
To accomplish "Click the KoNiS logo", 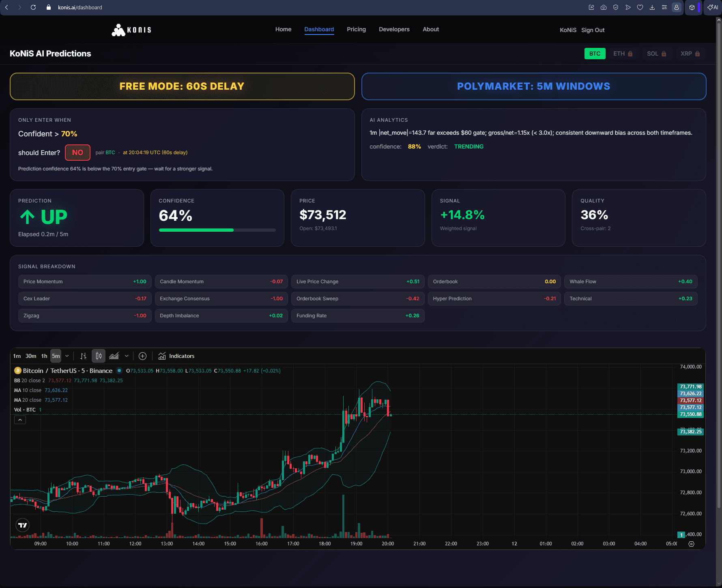I will 131,30.
